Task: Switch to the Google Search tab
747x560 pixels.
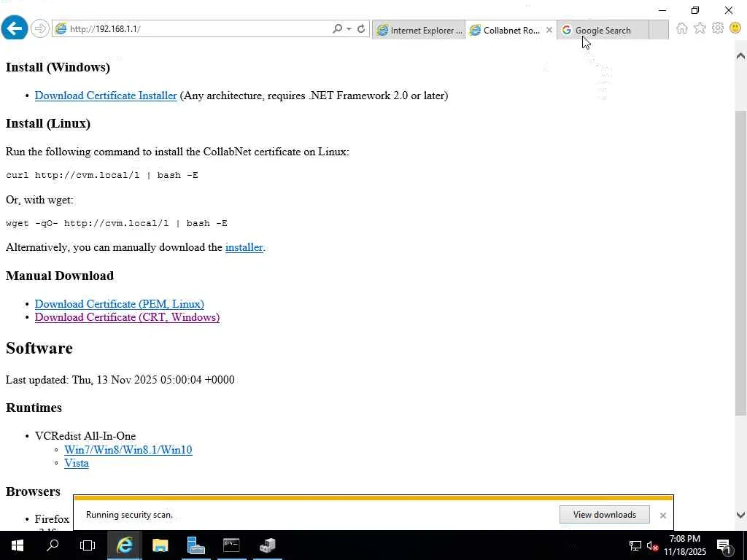Action: click(603, 30)
